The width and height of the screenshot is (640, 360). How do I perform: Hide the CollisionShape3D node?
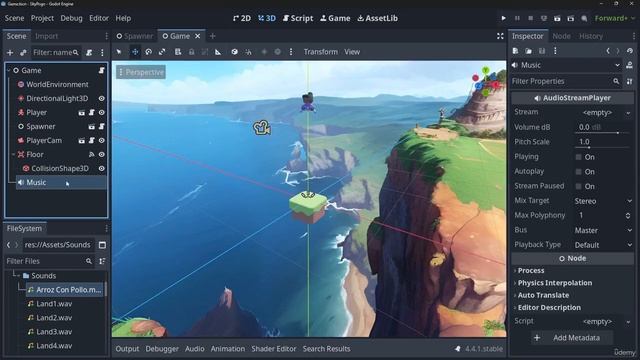coord(102,168)
